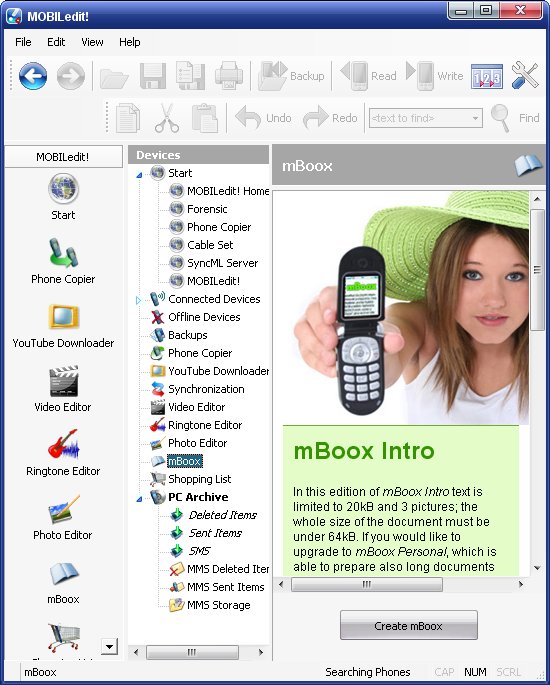Viewport: 550px width, 685px height.
Task: Click the clipboard paste icon
Action: click(205, 118)
